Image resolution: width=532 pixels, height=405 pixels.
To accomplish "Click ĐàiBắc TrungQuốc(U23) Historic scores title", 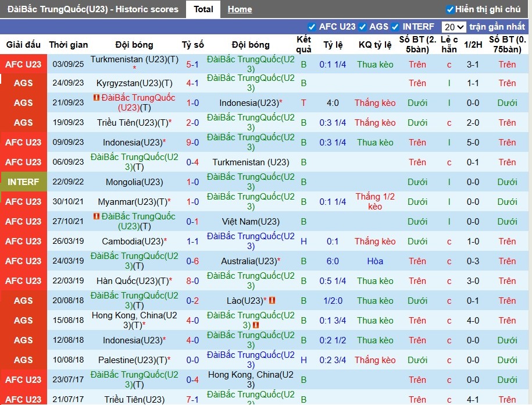I will [92, 9].
